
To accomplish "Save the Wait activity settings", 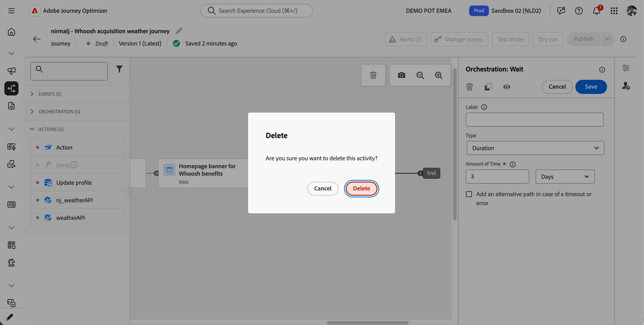I will tap(591, 87).
